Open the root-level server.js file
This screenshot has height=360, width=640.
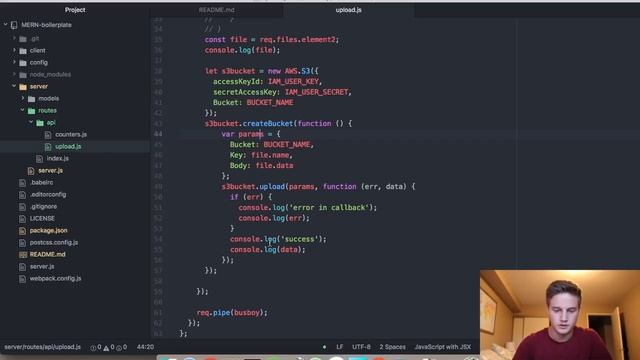point(42,267)
